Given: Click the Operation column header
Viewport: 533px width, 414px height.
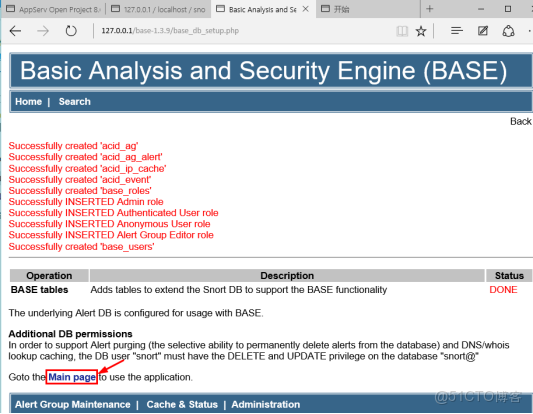Looking at the screenshot, I should pyautogui.click(x=49, y=276).
